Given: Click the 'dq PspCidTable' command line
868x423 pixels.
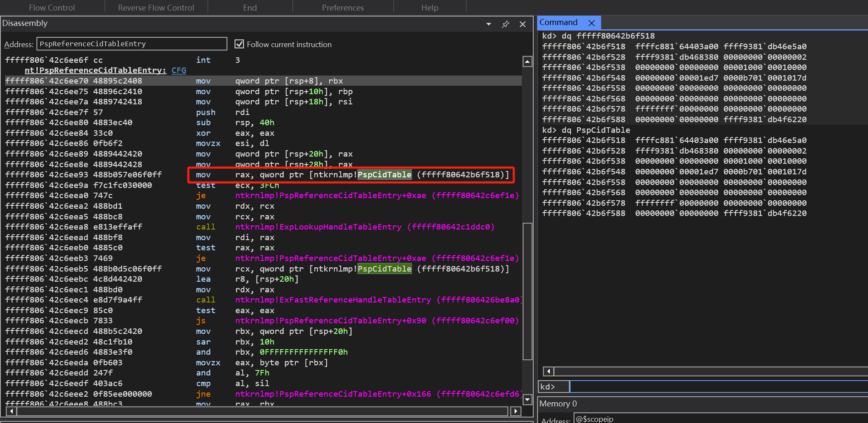Looking at the screenshot, I should (x=586, y=130).
